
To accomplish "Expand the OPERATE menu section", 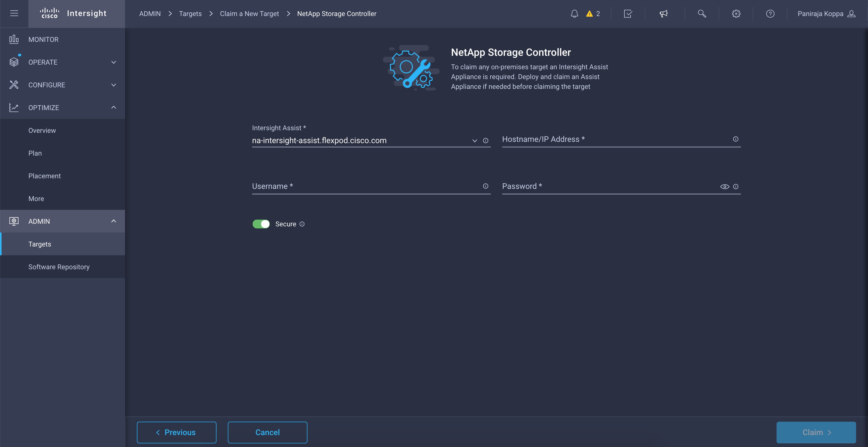I will [x=63, y=62].
